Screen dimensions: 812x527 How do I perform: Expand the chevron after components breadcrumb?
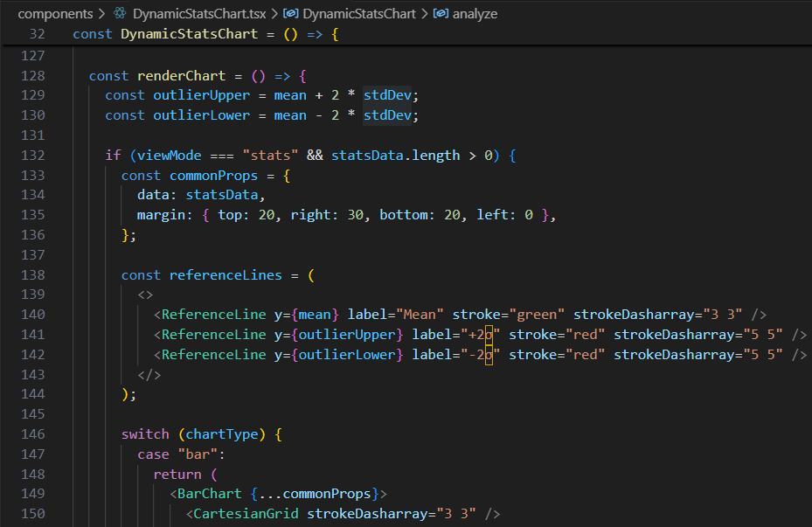(102, 14)
